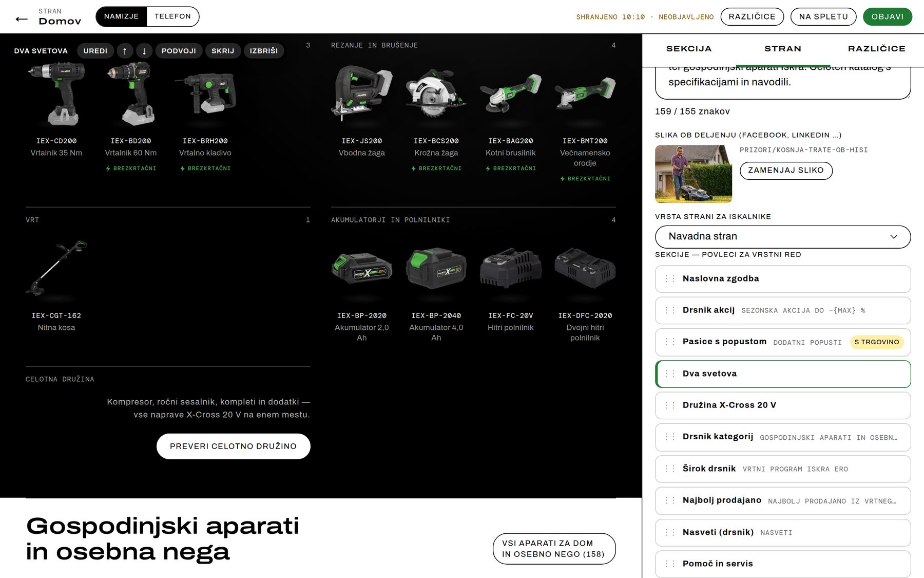Grab the drag handle of Drsnik kategorij
The height and width of the screenshot is (578, 924).
670,437
